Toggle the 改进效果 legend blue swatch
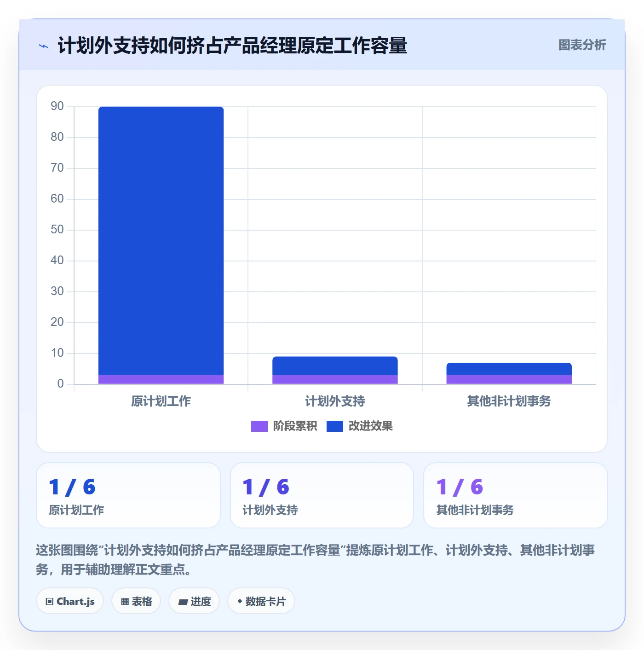Viewport: 644px width, 650px height. point(335,426)
